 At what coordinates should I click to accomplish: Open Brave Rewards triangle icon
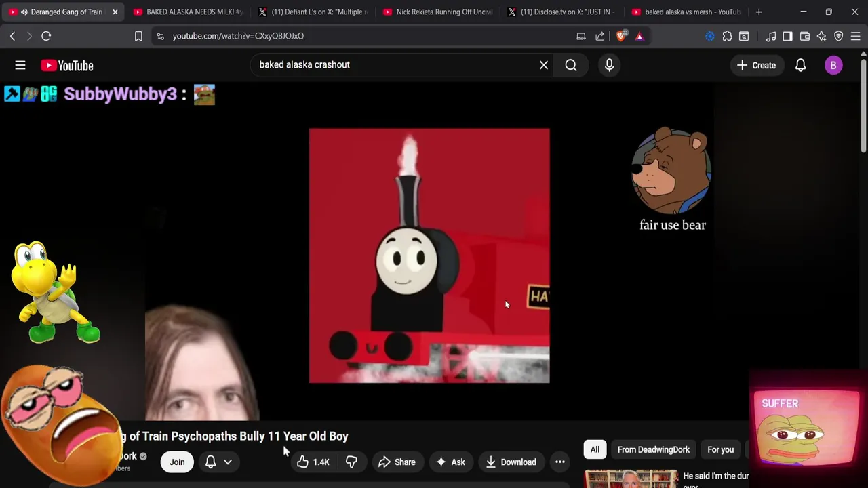point(639,36)
